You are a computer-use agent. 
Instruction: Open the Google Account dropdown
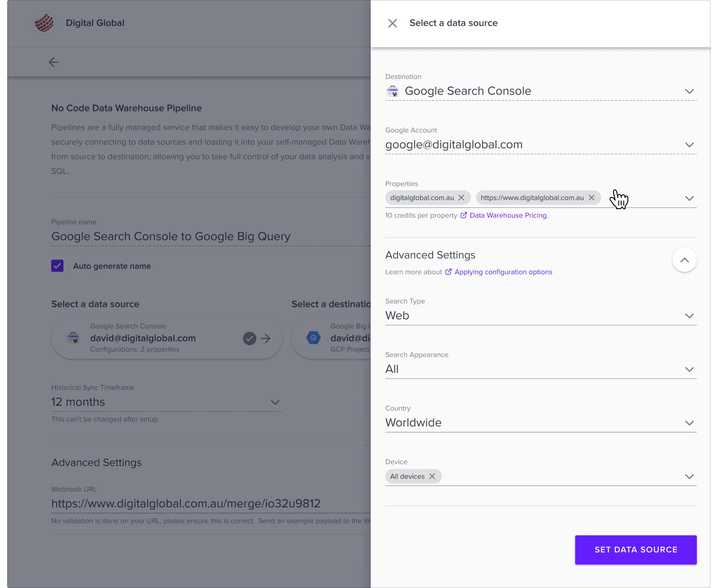coord(541,145)
